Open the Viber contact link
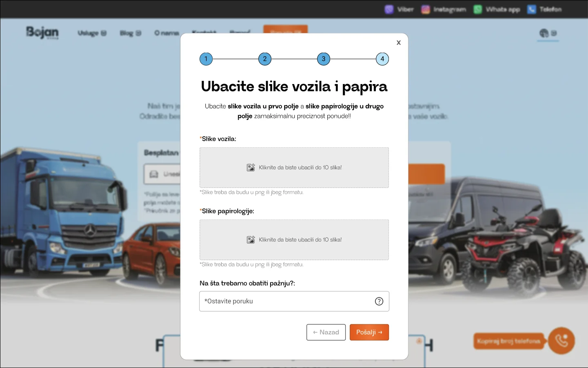The width and height of the screenshot is (588, 368). click(399, 9)
